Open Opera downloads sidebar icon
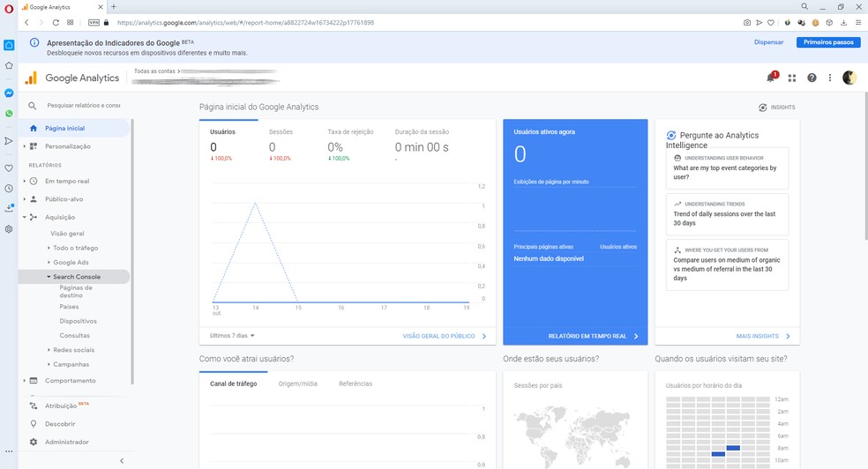The height and width of the screenshot is (469, 868). (9, 208)
